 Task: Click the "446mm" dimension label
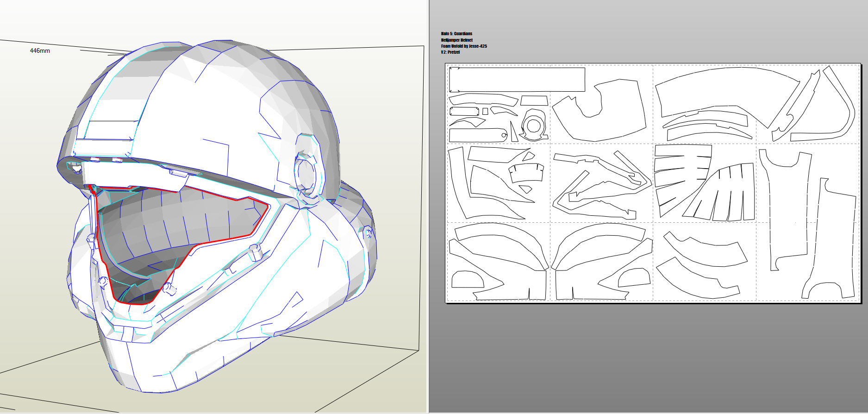point(40,50)
